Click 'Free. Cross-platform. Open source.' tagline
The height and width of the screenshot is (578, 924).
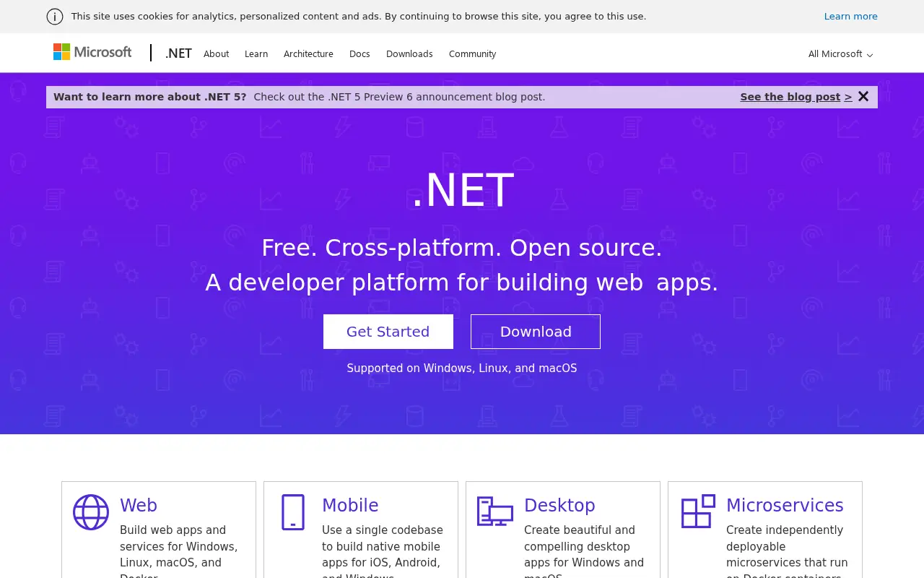point(462,248)
